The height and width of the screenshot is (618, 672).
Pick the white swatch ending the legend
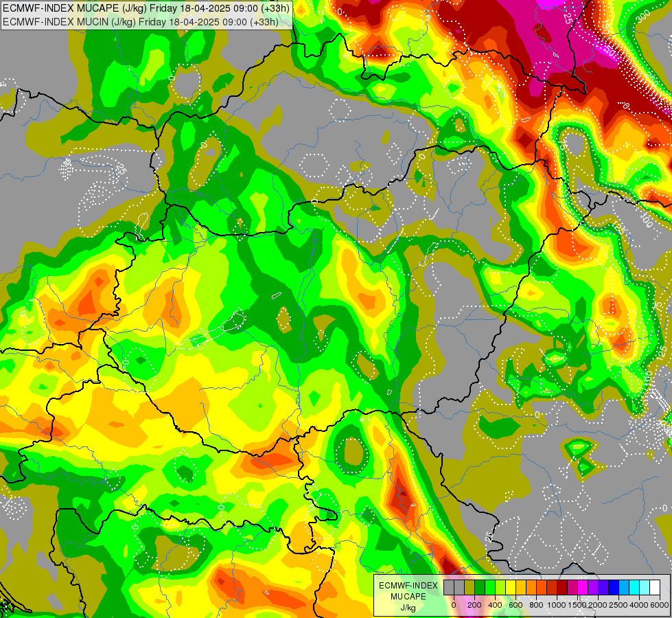[656, 588]
